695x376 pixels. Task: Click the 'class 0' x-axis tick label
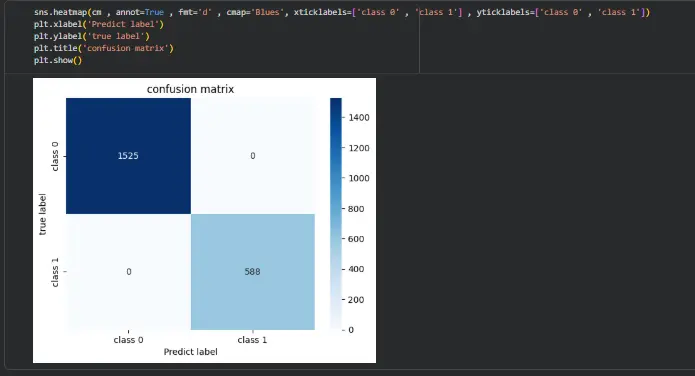pos(129,340)
